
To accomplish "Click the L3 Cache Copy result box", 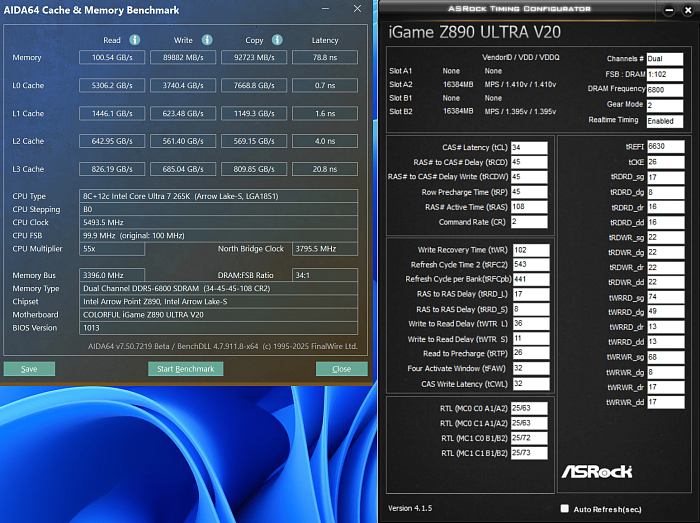I will tap(254, 169).
